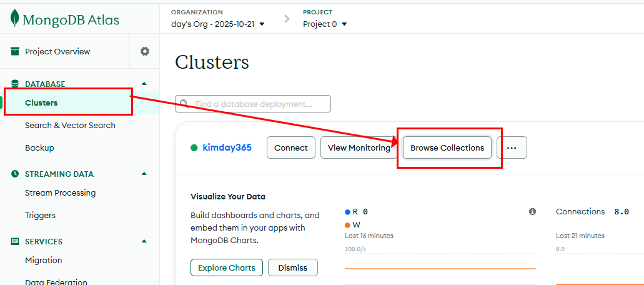This screenshot has width=644, height=285.
Task: Click the Database stack icon
Action: click(15, 84)
